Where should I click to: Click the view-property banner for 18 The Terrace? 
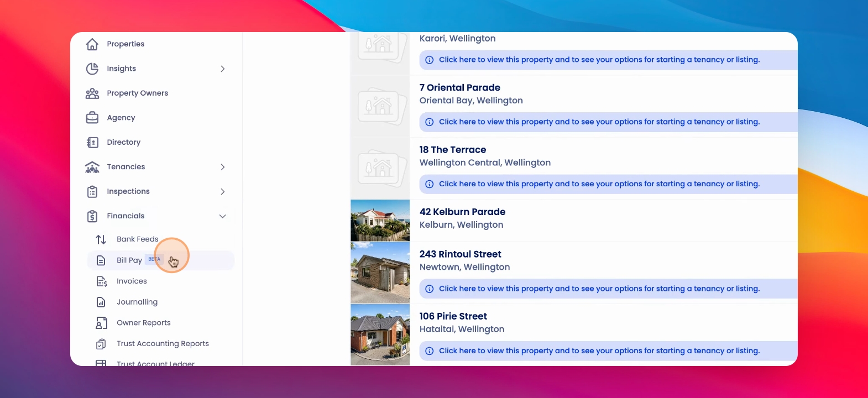[608, 184]
